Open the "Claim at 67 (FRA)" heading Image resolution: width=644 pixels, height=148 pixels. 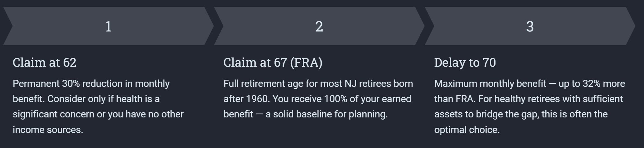[x=273, y=62]
